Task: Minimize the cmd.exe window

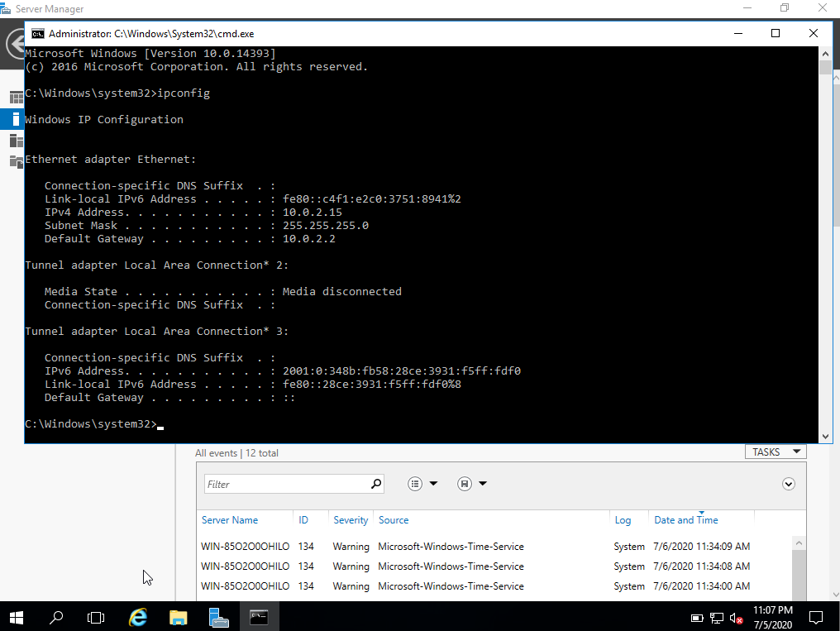Action: point(738,33)
